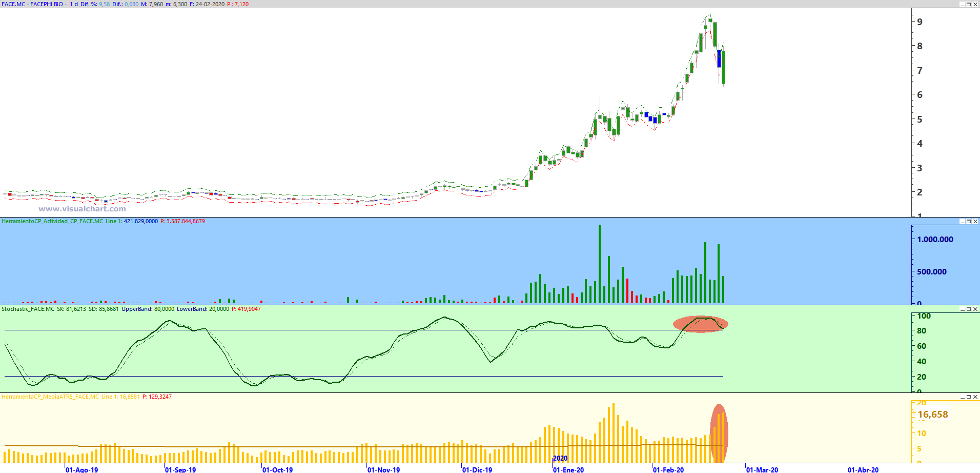This screenshot has width=980, height=473.
Task: Minimize the Actividad_CP volume panel
Action: click(962, 222)
